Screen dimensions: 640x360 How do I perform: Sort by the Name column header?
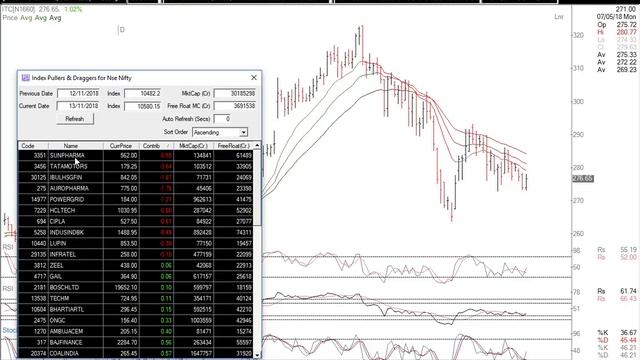pos(76,146)
